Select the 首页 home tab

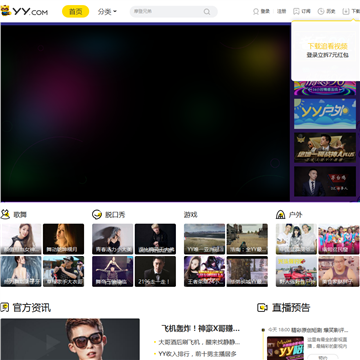(x=76, y=12)
